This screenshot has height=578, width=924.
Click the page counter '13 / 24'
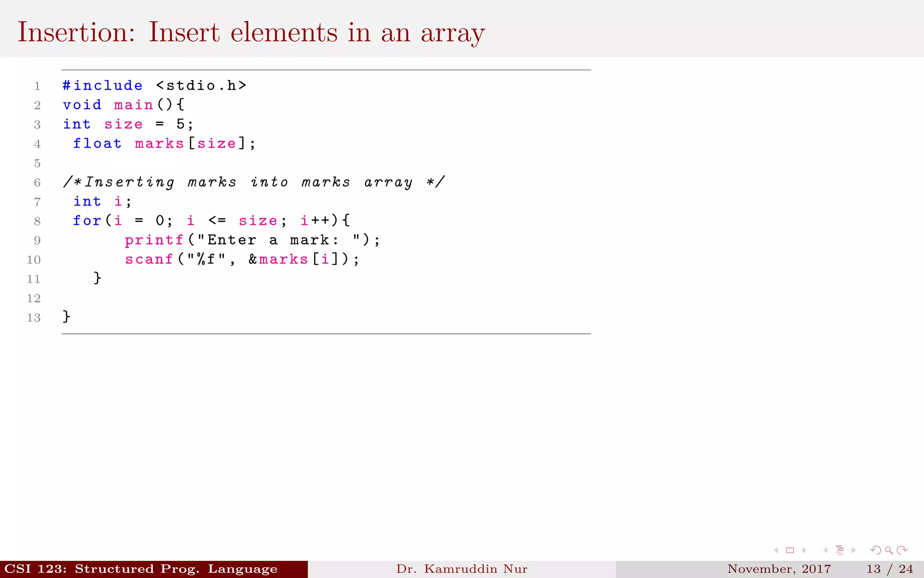tap(890, 569)
